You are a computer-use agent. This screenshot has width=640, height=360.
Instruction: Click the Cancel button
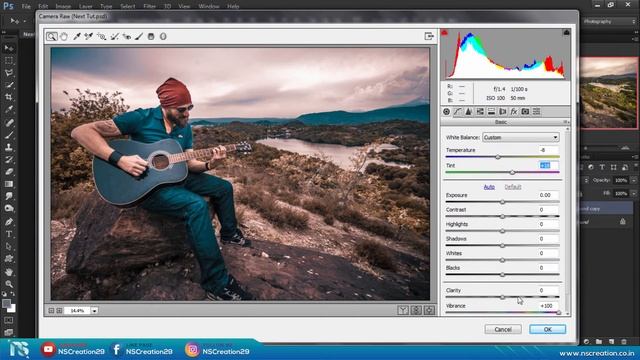click(x=503, y=329)
